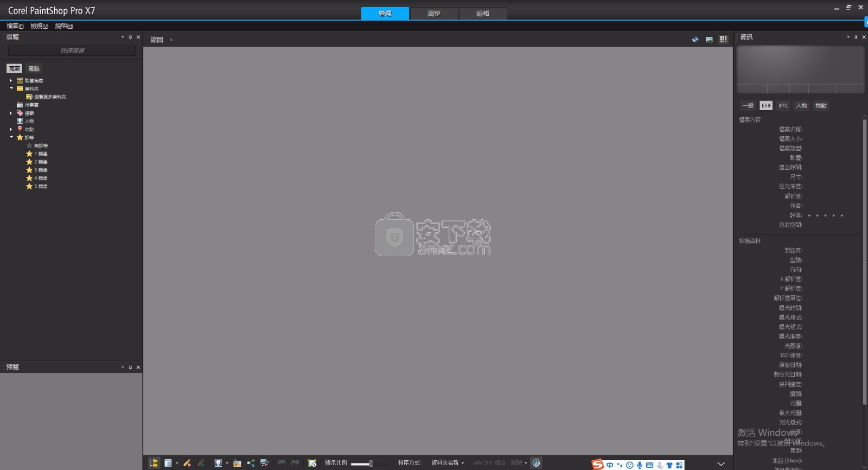868x470 pixels.
Task: Expand the 標籤 tree node arrow
Action: (x=11, y=113)
